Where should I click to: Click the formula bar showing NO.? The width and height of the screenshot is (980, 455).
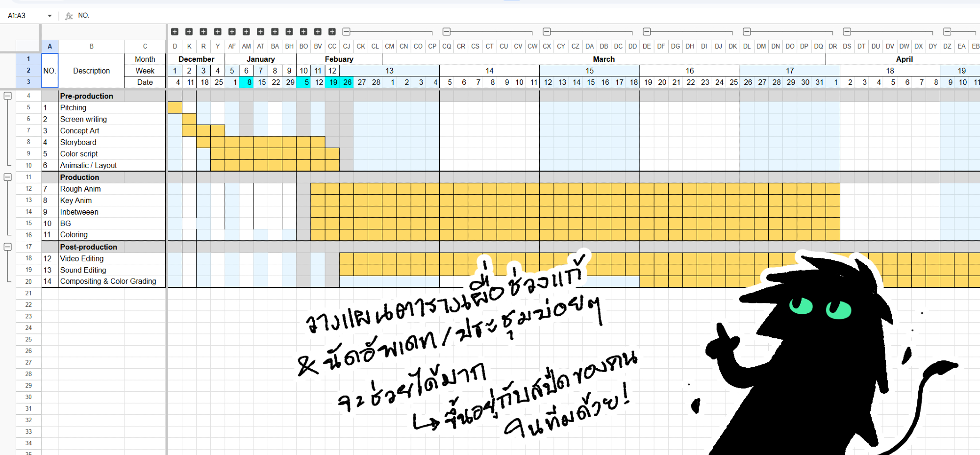pyautogui.click(x=294, y=16)
